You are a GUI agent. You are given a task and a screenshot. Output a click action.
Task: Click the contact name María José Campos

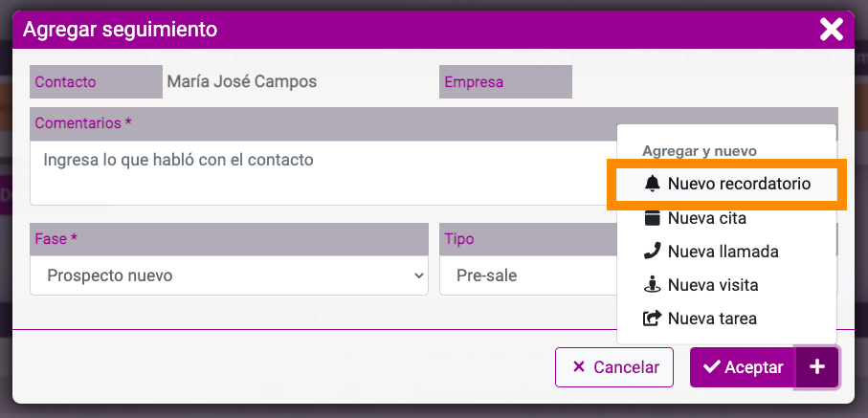[x=242, y=82]
